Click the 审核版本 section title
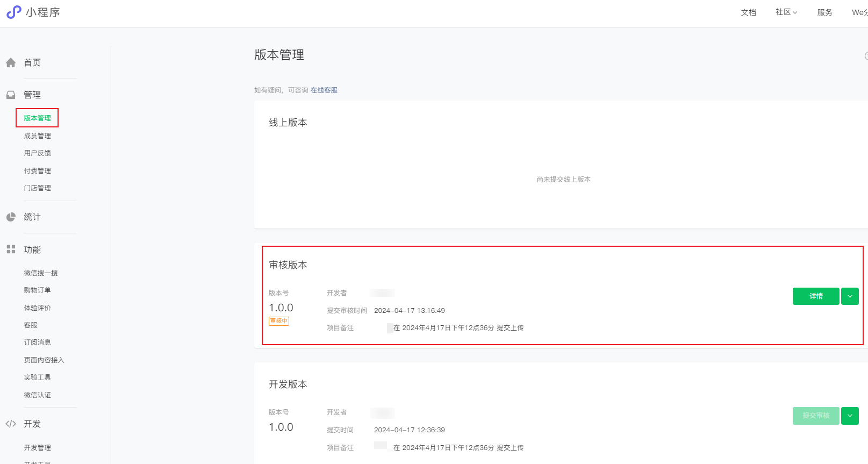 tap(288, 265)
